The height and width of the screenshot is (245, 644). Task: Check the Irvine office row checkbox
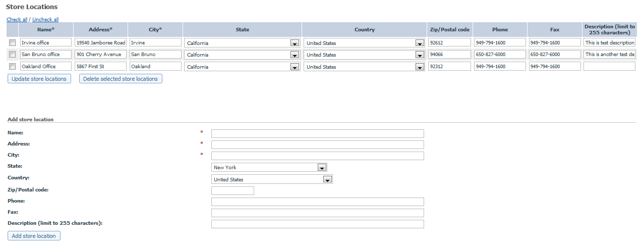(x=13, y=43)
